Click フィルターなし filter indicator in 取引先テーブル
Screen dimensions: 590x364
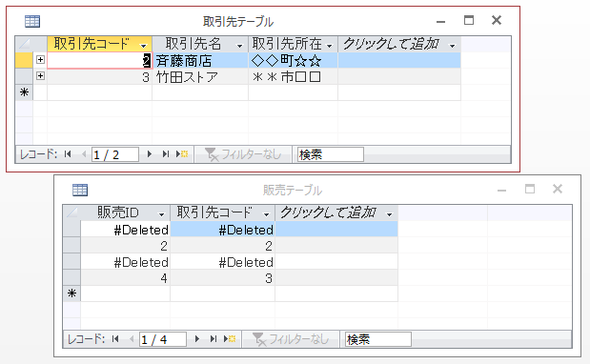click(x=243, y=154)
